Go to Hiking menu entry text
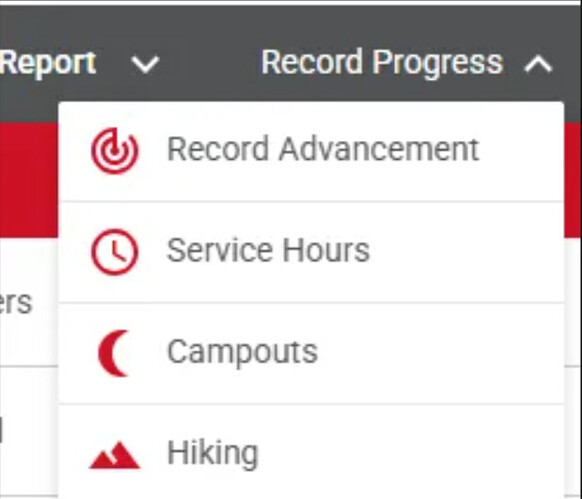 (x=213, y=454)
